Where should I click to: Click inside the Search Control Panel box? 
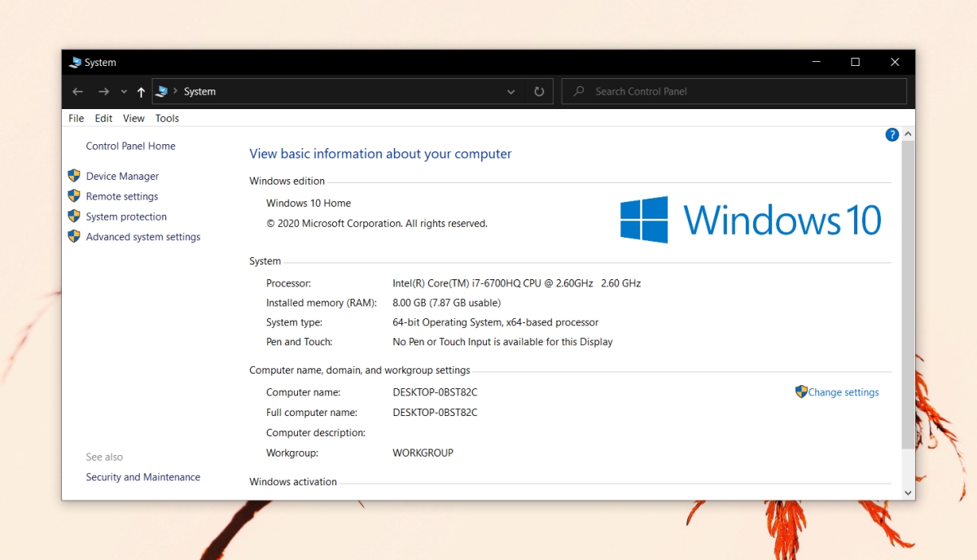click(733, 91)
